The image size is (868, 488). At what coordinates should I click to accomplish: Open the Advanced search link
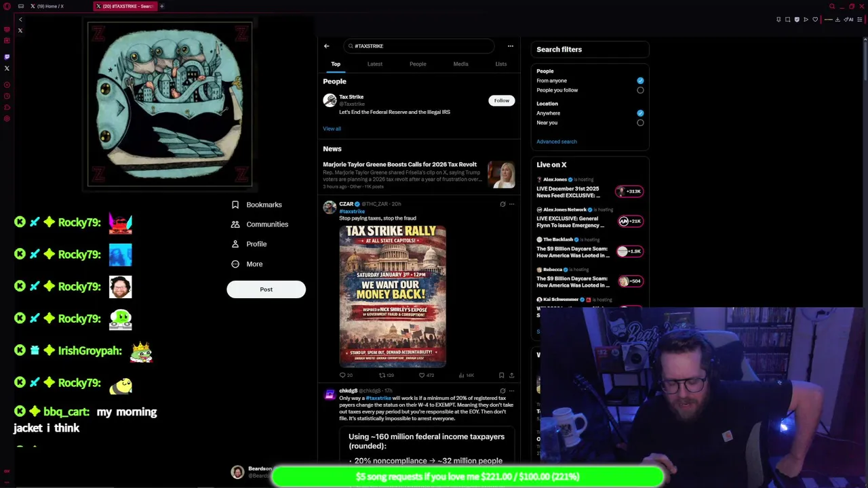click(557, 142)
